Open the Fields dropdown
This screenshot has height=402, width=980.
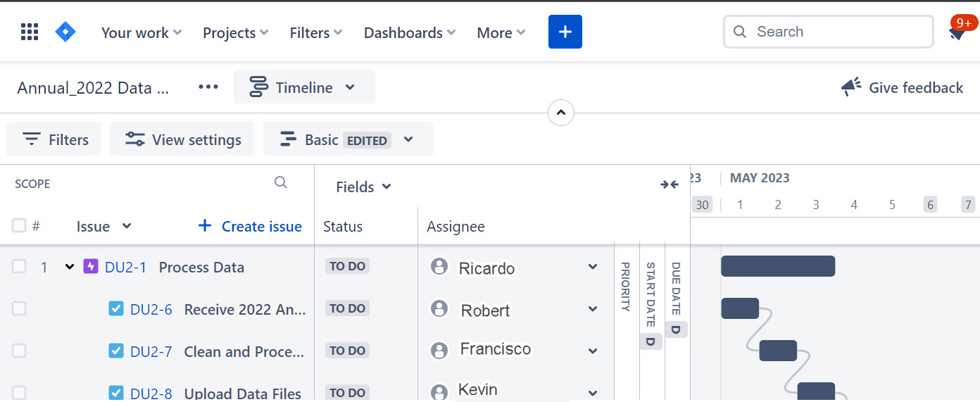(363, 187)
